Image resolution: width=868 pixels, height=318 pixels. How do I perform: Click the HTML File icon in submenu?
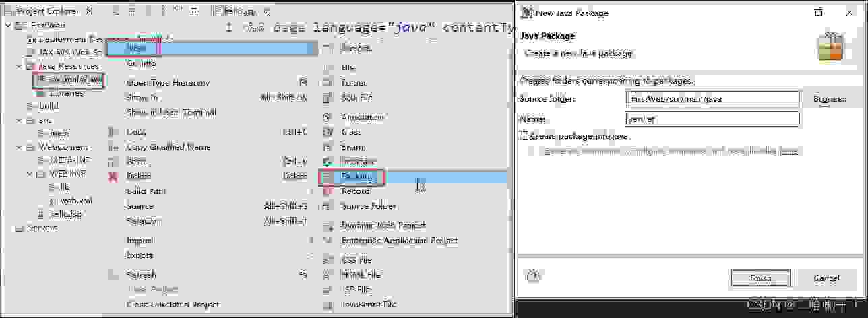click(x=328, y=275)
